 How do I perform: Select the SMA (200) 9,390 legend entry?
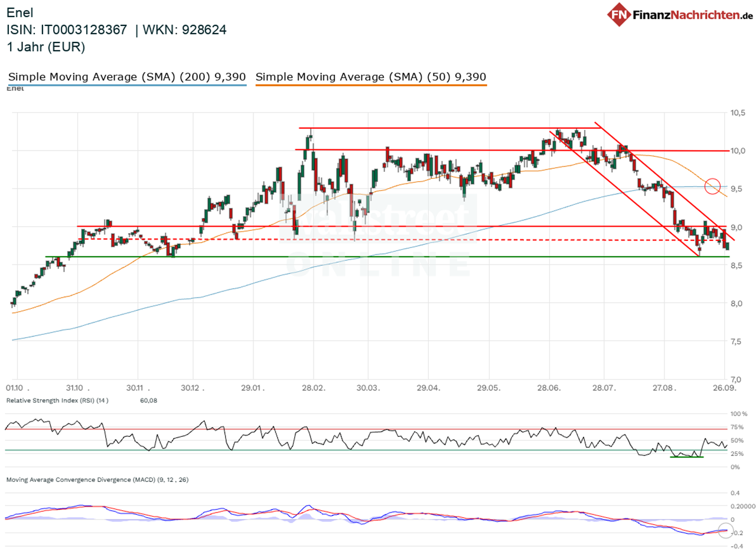[x=128, y=77]
